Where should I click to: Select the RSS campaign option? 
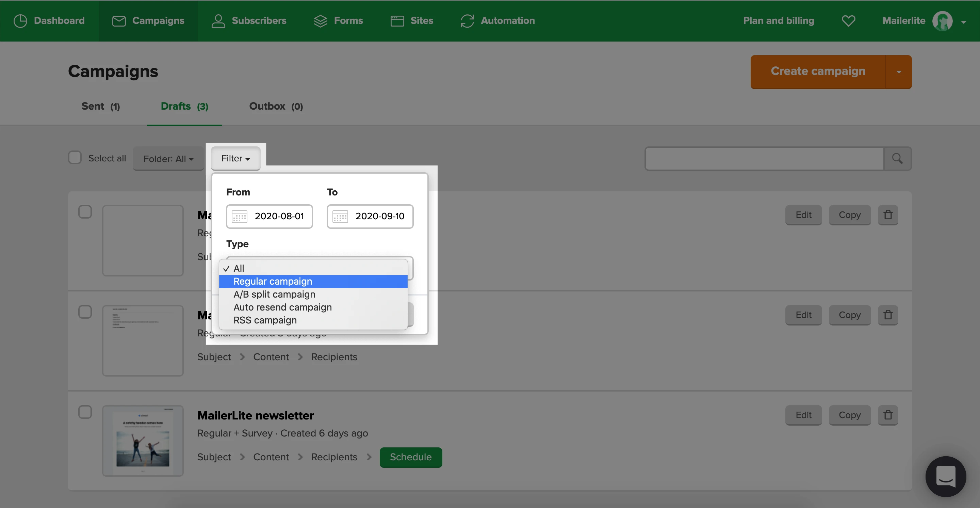tap(313, 320)
